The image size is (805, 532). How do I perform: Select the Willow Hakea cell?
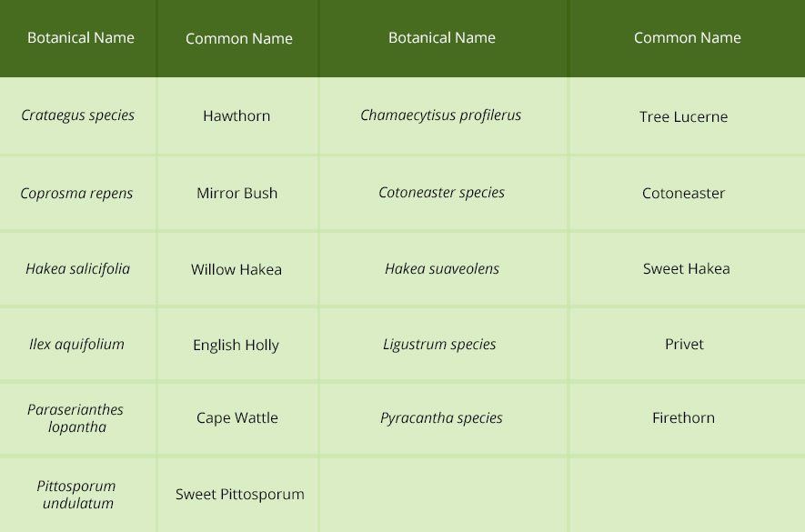point(236,269)
